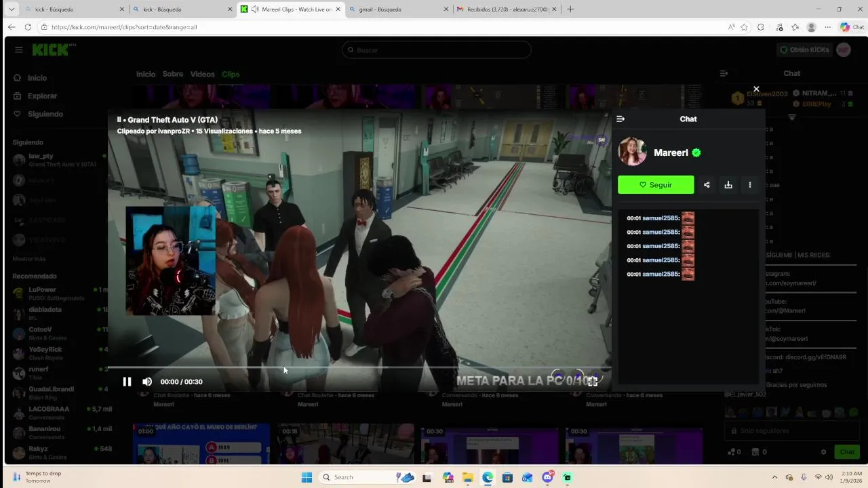
Task: Download the clip with download icon
Action: 728,184
